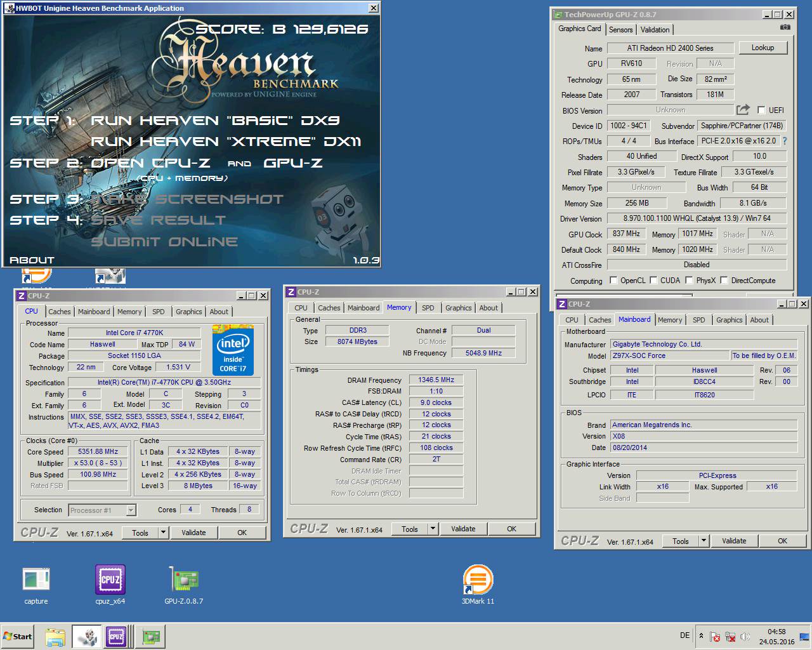The image size is (812, 650).
Task: Open Tools dropdown arrow in CPU-Z Memory window
Action: pyautogui.click(x=433, y=529)
